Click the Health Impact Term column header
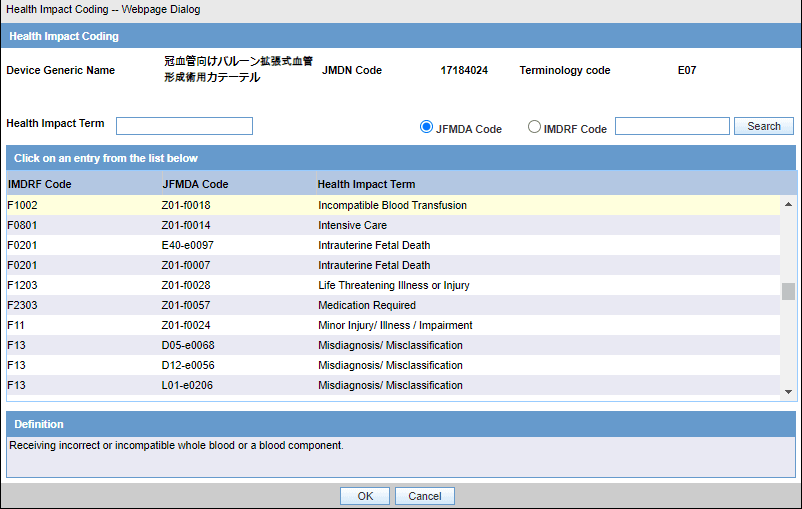 [x=366, y=184]
